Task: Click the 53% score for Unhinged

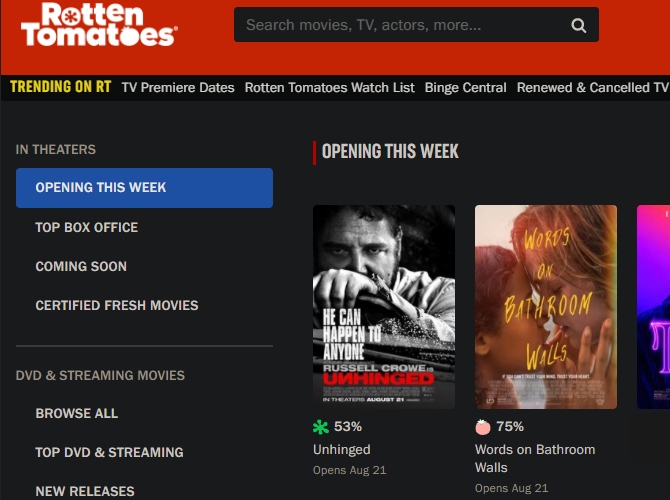Action: [348, 426]
